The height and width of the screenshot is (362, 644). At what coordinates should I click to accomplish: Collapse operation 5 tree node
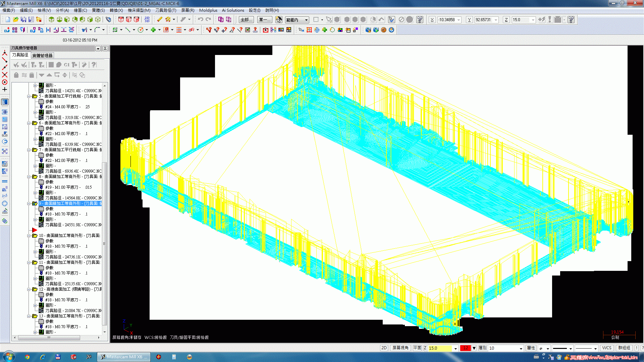[x=29, y=96]
